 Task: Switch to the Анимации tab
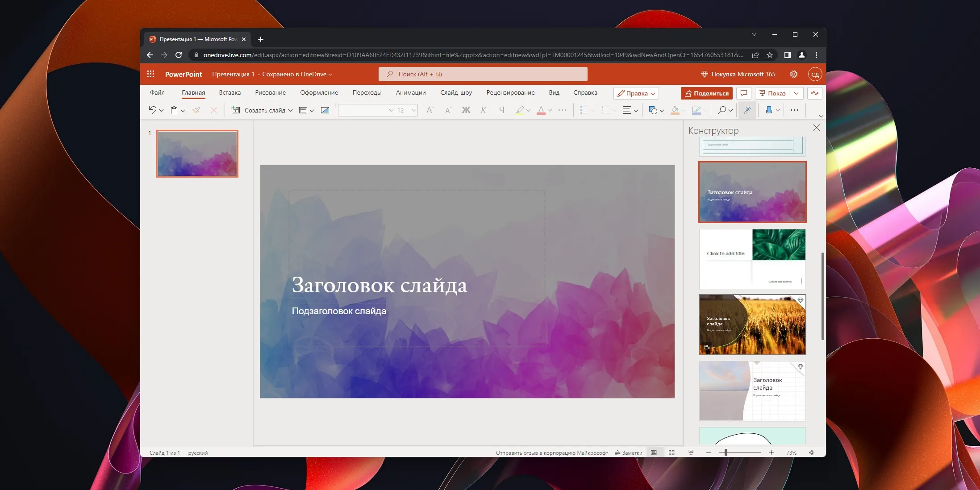click(411, 92)
